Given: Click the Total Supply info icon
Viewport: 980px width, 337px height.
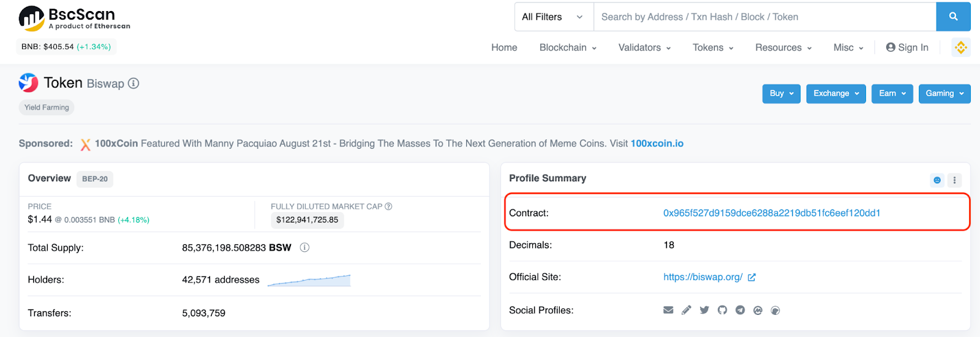Looking at the screenshot, I should point(304,248).
